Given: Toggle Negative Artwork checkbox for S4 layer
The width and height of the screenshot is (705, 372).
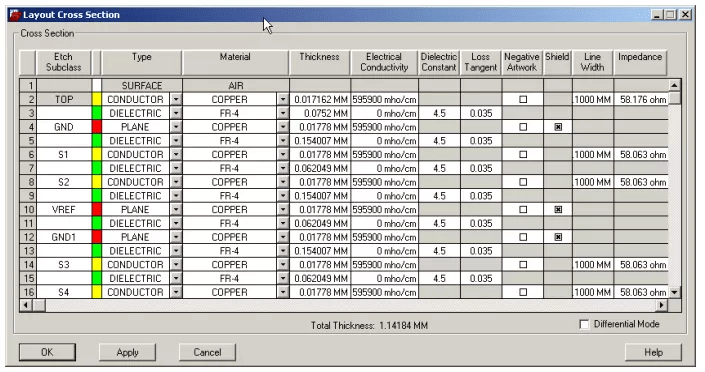Looking at the screenshot, I should (523, 292).
